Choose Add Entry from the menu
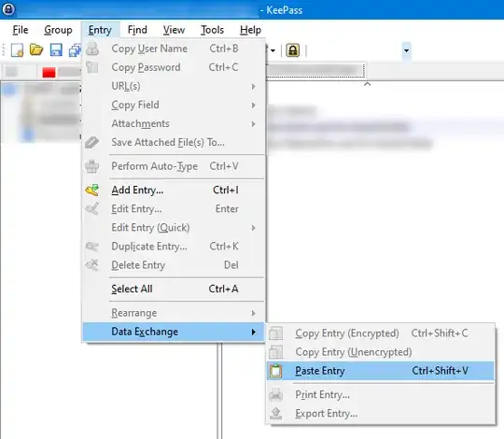504x439 pixels. tap(174, 190)
